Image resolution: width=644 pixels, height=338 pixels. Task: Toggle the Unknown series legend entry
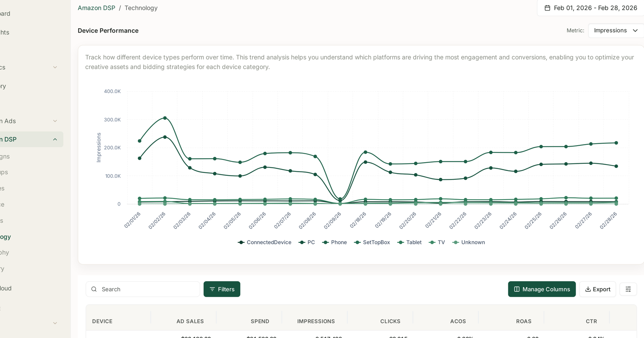[x=469, y=242]
